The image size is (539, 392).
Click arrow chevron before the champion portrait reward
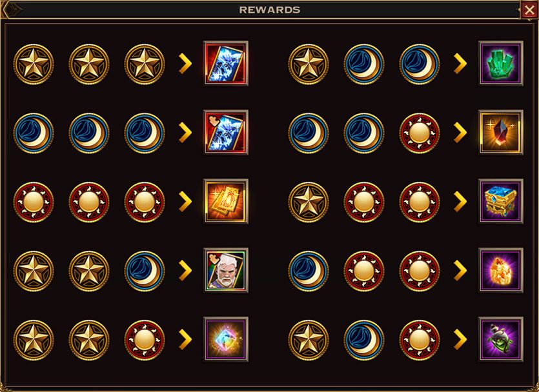click(x=185, y=271)
